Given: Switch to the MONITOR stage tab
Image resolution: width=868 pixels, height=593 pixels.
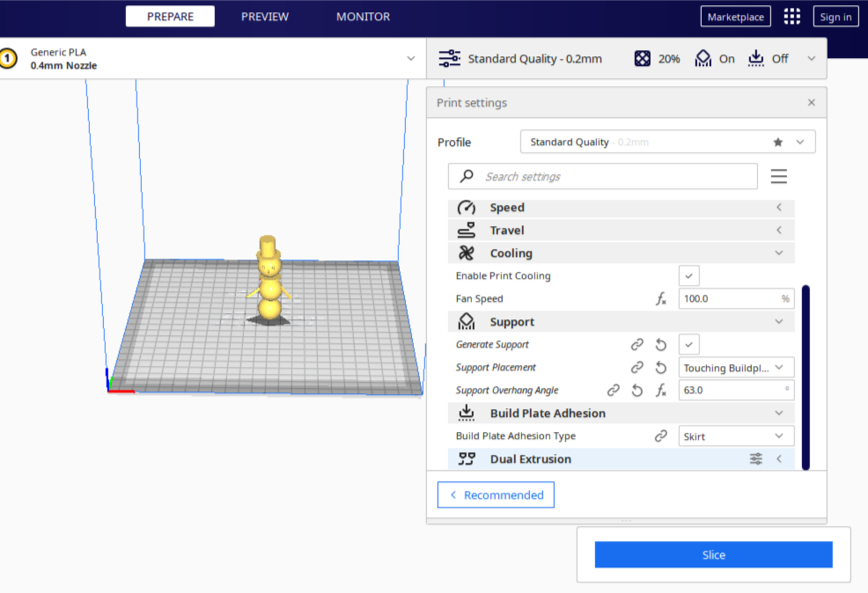Looking at the screenshot, I should 364,17.
